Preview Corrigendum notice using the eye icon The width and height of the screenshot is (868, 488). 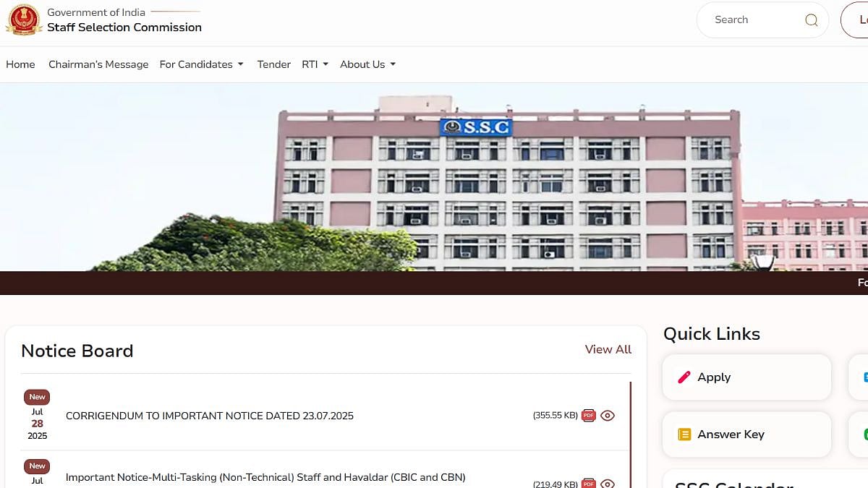[x=608, y=416]
